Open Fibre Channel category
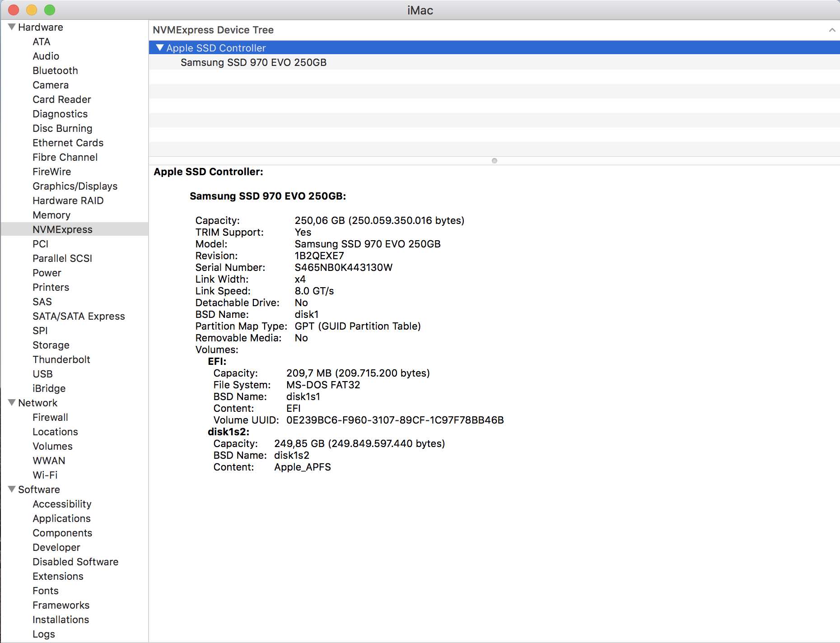 pos(65,157)
